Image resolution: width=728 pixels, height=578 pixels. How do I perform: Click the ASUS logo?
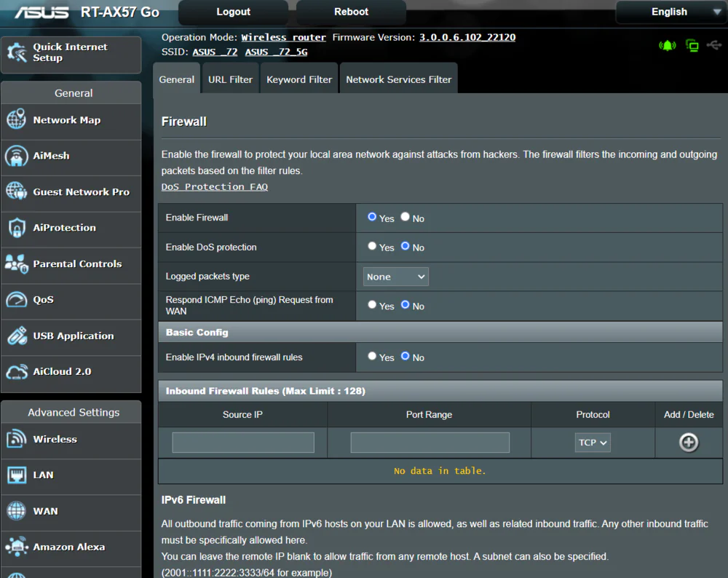coord(41,12)
